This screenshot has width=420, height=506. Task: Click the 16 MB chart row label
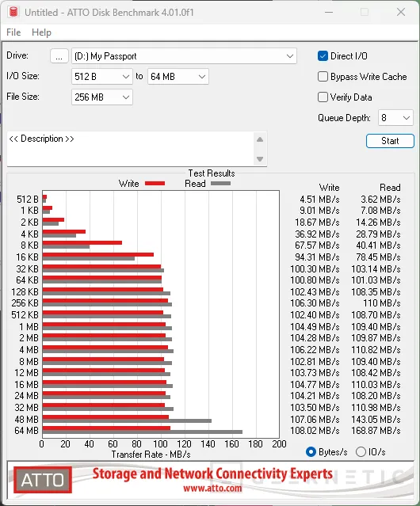[x=26, y=385]
